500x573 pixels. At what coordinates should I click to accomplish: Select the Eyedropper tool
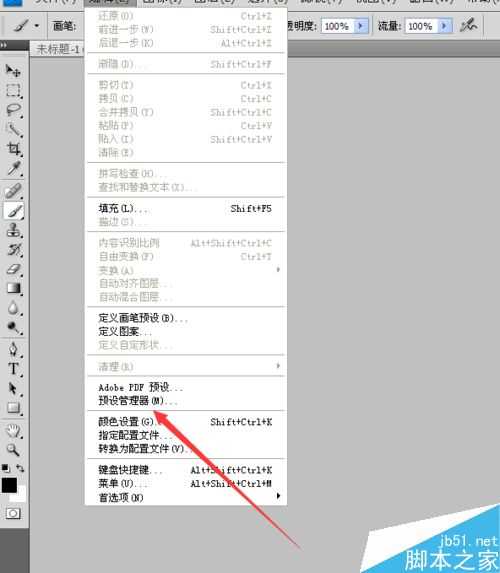click(13, 168)
